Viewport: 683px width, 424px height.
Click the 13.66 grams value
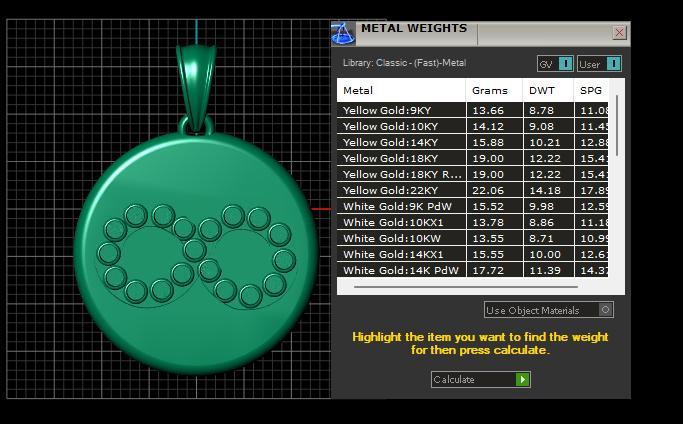point(488,111)
